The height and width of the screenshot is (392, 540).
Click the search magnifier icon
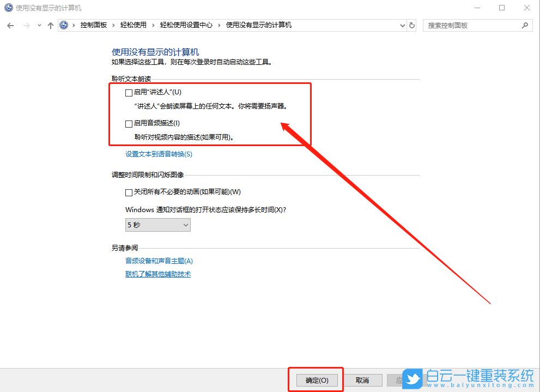point(524,25)
